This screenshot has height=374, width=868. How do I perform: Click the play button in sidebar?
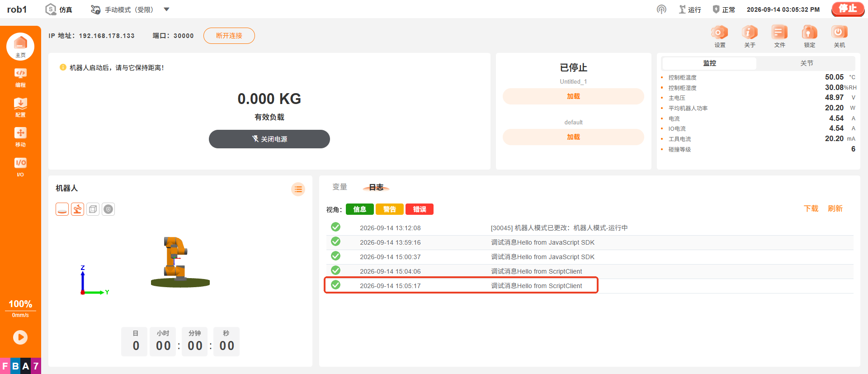pyautogui.click(x=20, y=337)
